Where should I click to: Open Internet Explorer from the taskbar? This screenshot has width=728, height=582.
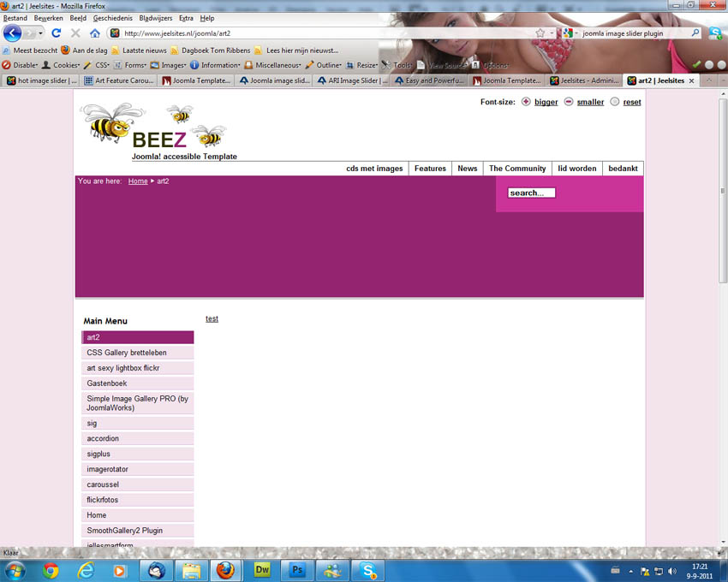click(x=86, y=570)
